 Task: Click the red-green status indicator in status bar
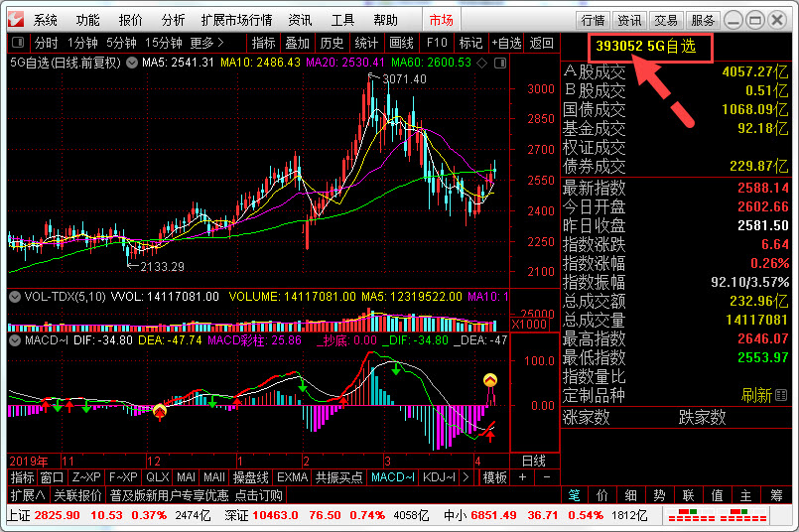click(717, 515)
